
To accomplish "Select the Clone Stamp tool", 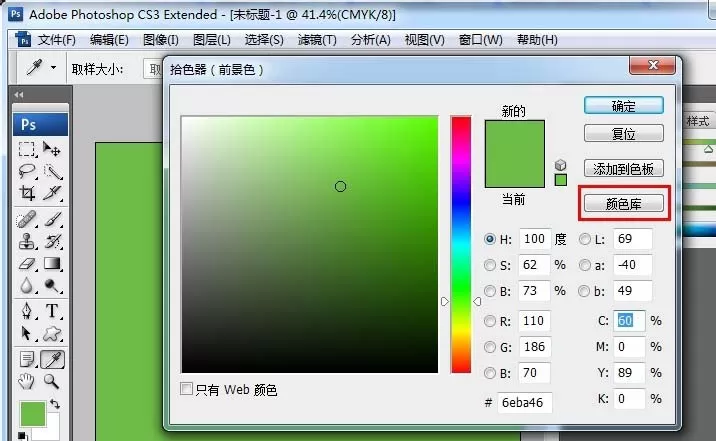I will pyautogui.click(x=26, y=241).
